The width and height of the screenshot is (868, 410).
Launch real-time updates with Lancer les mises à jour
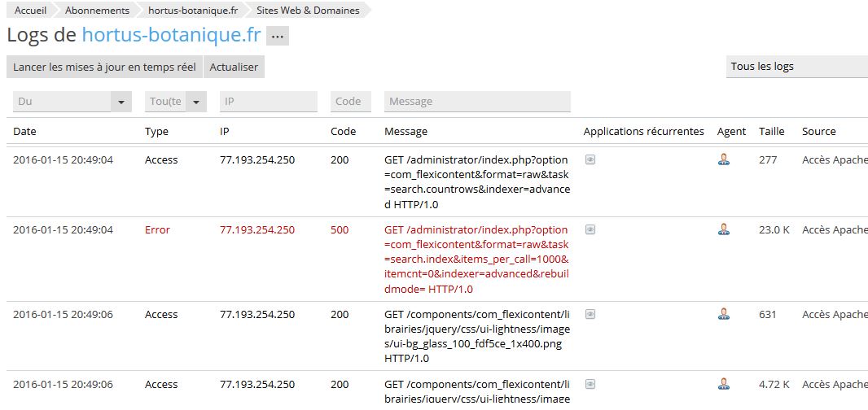pos(104,67)
